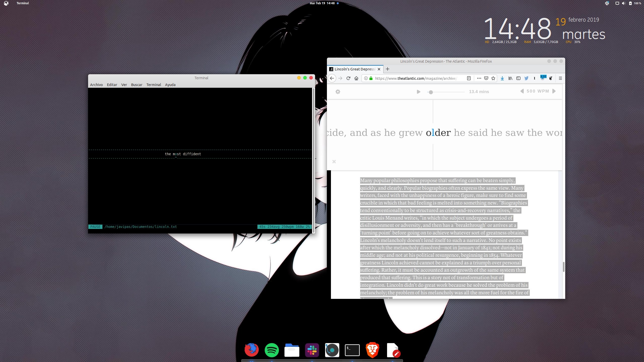Screen dimensions: 644x362
Task: Save the article to Pocket
Action: coord(486,78)
